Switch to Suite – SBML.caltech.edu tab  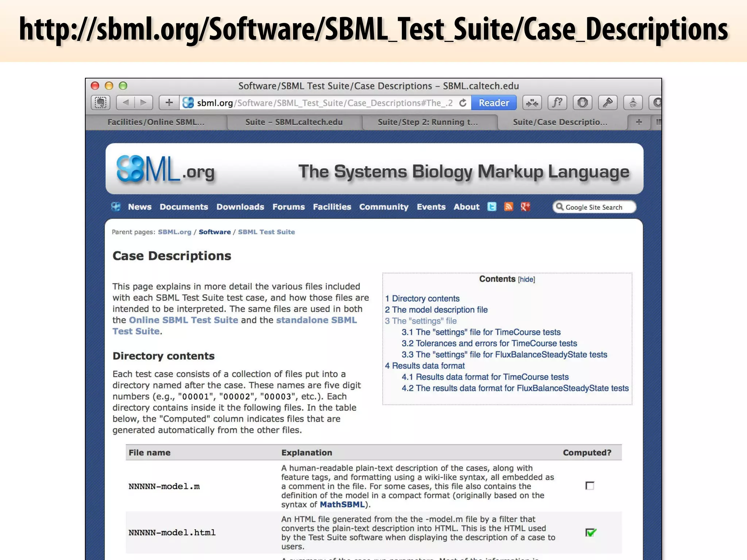click(294, 122)
